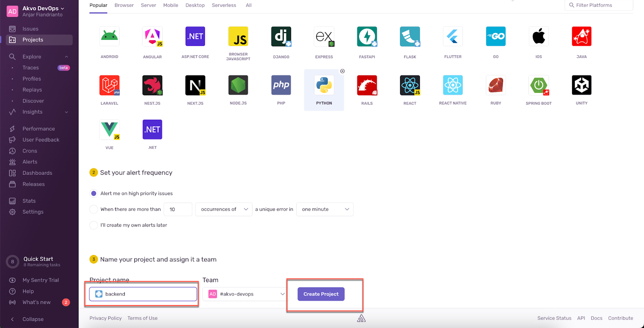
Task: Collapse the Explore sidebar section
Action: click(x=66, y=57)
